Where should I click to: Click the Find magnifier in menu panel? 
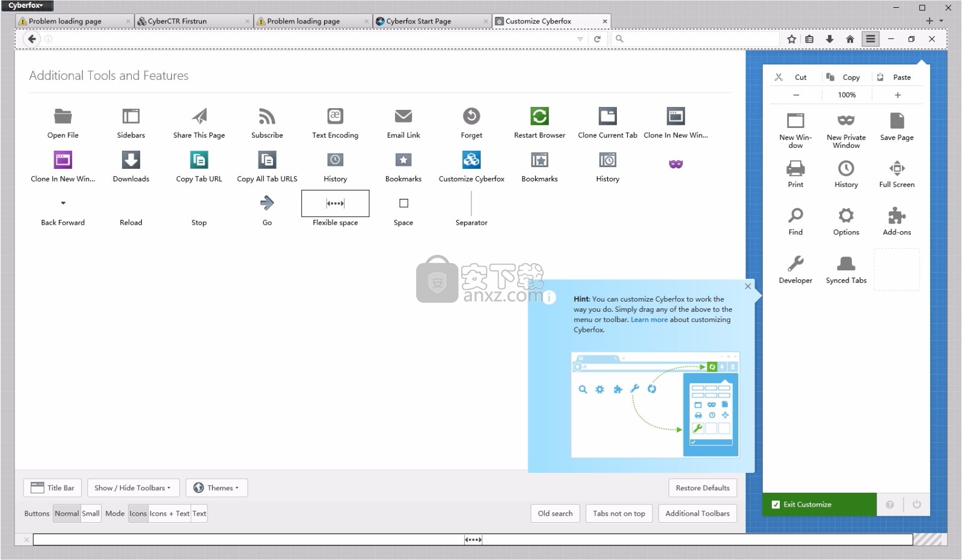click(795, 216)
